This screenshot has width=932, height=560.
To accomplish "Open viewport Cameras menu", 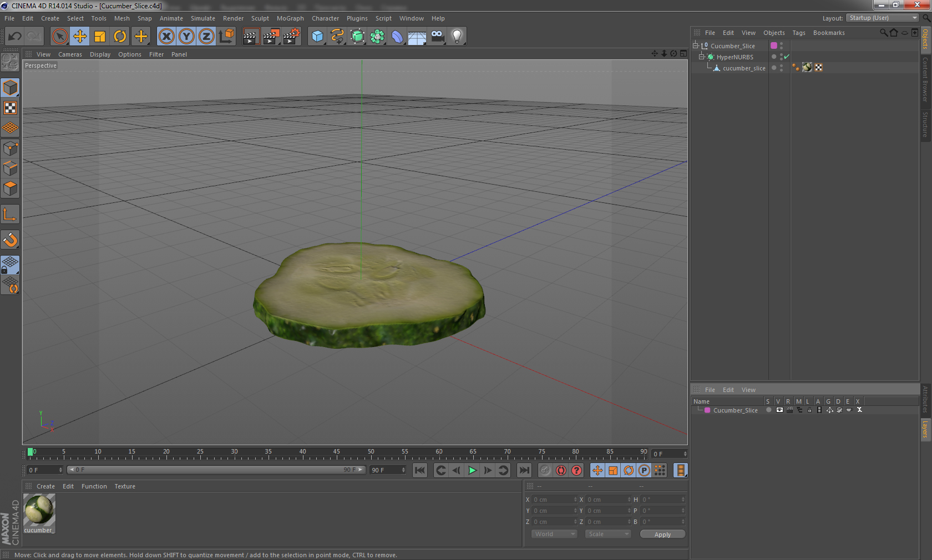I will 70,54.
